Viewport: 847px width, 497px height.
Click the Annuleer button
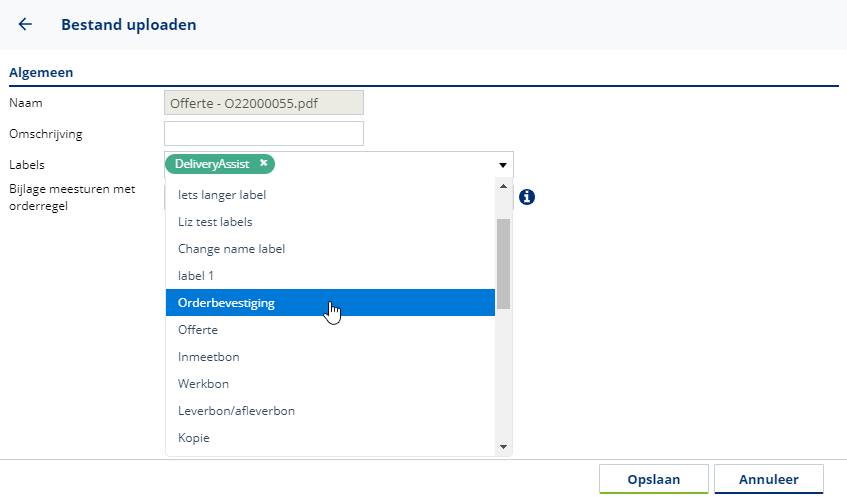tap(768, 480)
